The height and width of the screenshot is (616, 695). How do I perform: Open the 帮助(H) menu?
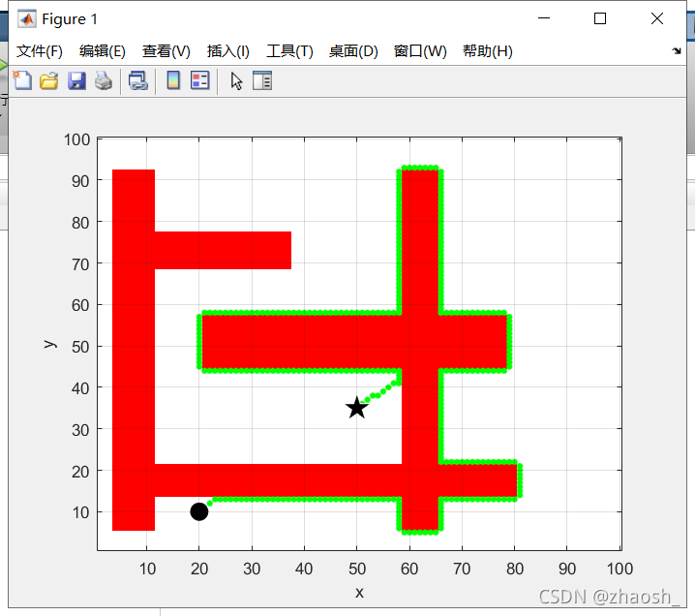(488, 51)
